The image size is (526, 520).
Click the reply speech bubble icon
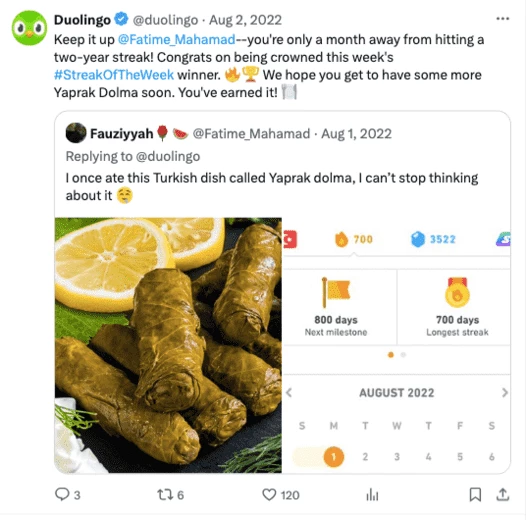pyautogui.click(x=62, y=494)
